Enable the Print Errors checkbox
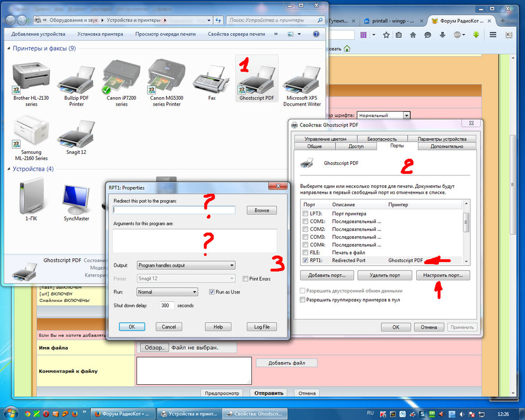The height and width of the screenshot is (420, 525). (245, 279)
